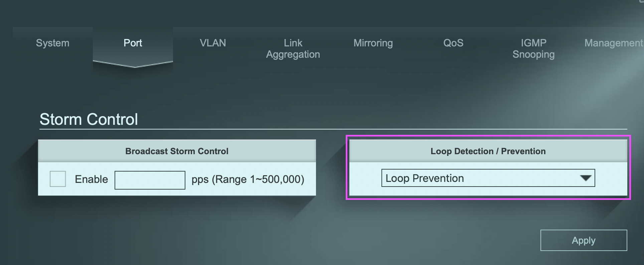Viewport: 644px width, 265px height.
Task: Click the dropdown arrow next to Loop Prevention
Action: click(x=587, y=179)
